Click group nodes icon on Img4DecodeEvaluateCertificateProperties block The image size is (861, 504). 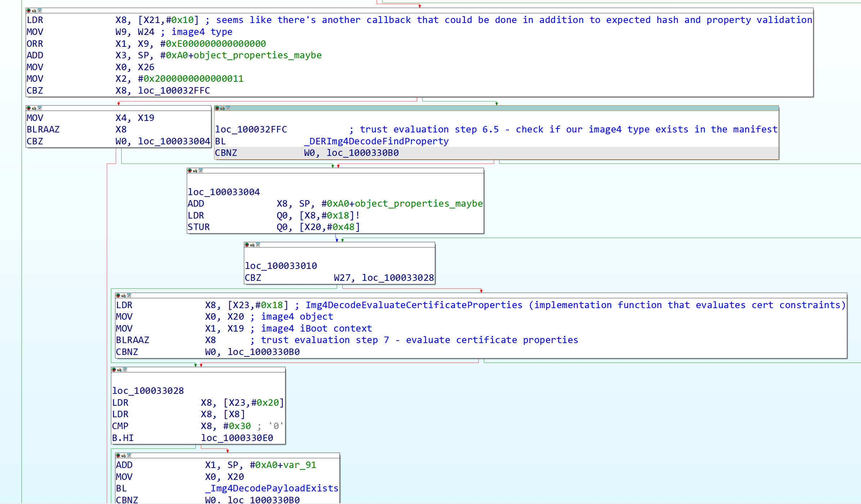(129, 296)
